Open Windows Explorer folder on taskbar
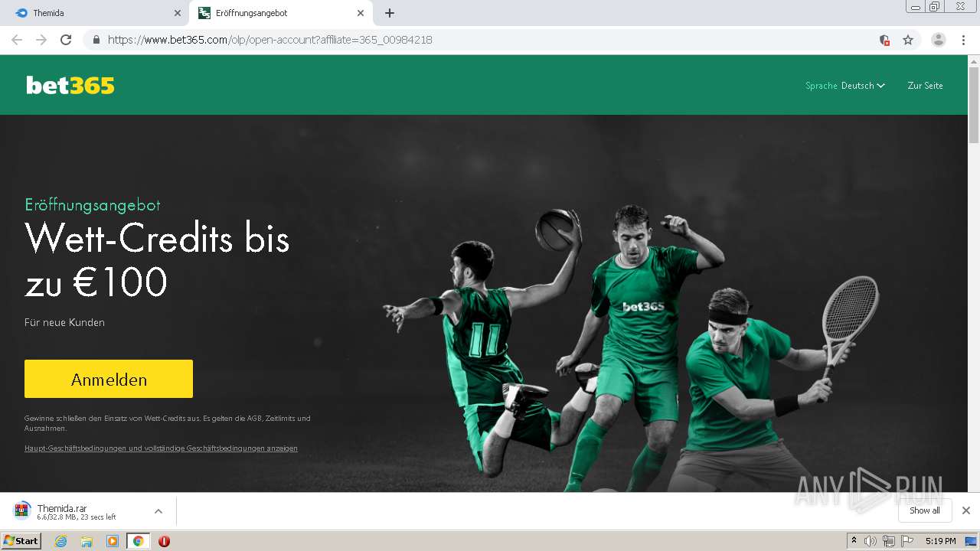The image size is (980, 551). (x=87, y=541)
